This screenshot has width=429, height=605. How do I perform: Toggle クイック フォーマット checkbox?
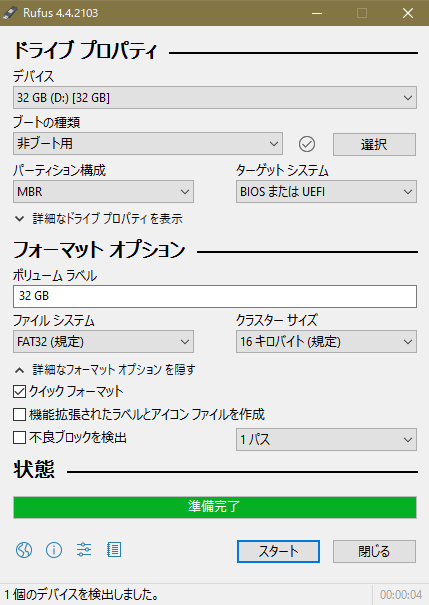point(19,392)
